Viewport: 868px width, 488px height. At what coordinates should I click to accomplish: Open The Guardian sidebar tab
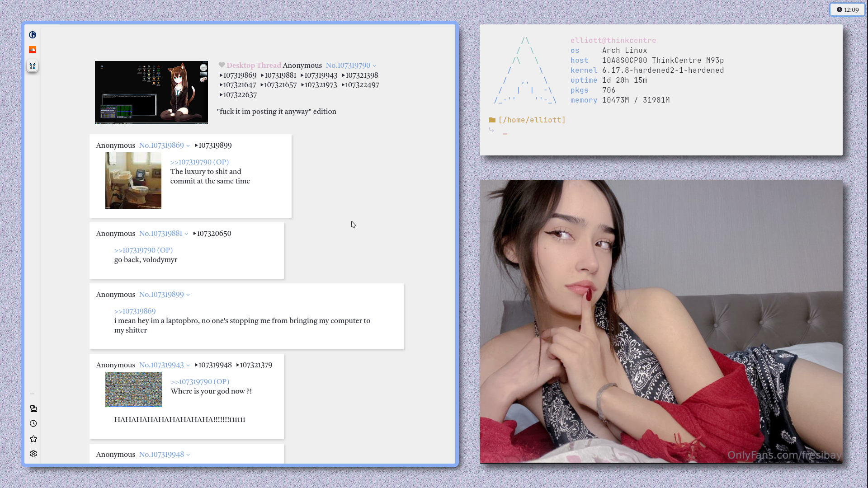(33, 35)
